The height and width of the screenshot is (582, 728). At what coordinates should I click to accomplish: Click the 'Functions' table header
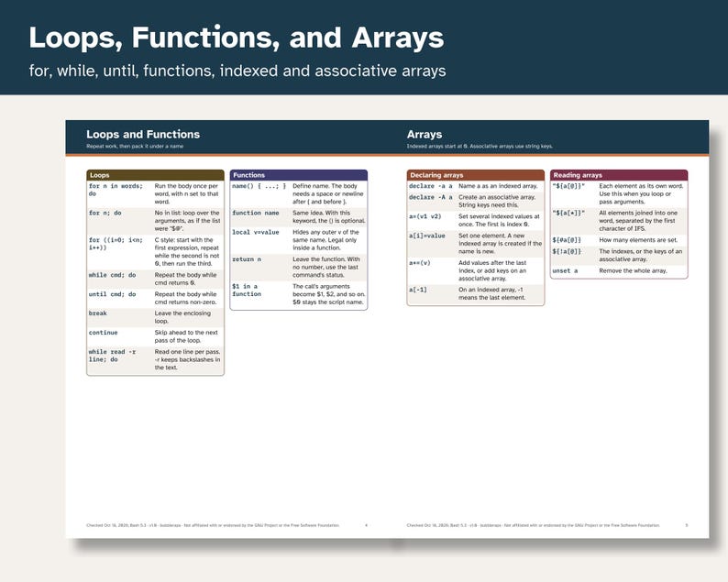pos(299,175)
